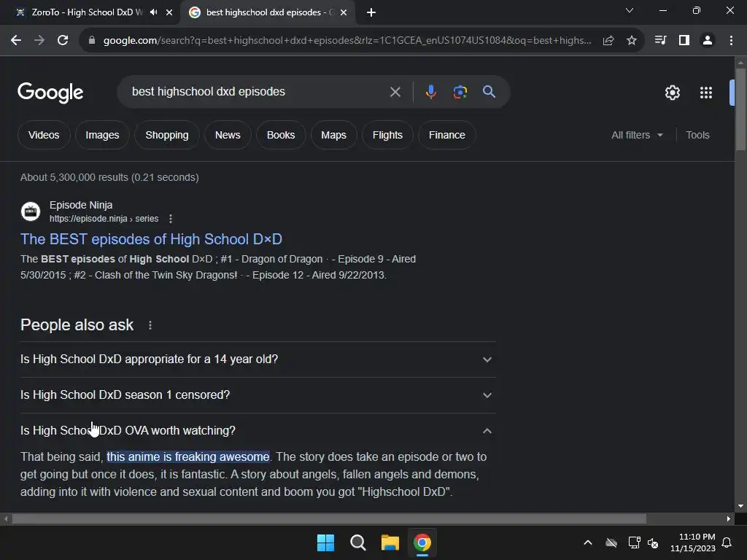Screen dimensions: 747x560
Task: Filter results by News
Action: (228, 135)
